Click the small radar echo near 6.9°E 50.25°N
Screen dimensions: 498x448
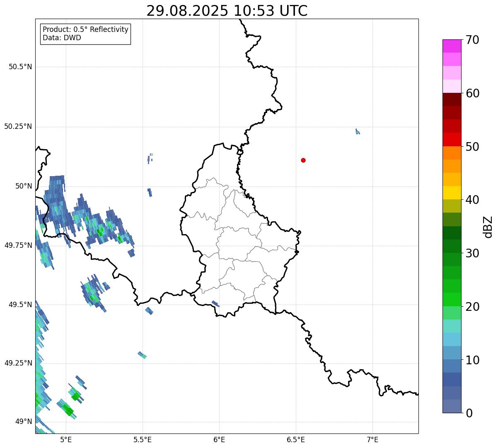[x=358, y=131]
